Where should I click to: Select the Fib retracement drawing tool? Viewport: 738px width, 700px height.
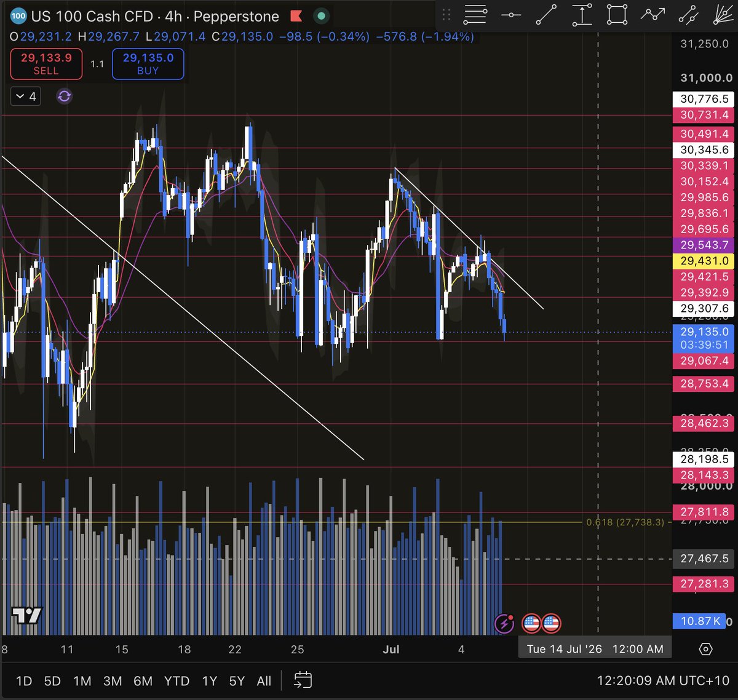pos(475,15)
